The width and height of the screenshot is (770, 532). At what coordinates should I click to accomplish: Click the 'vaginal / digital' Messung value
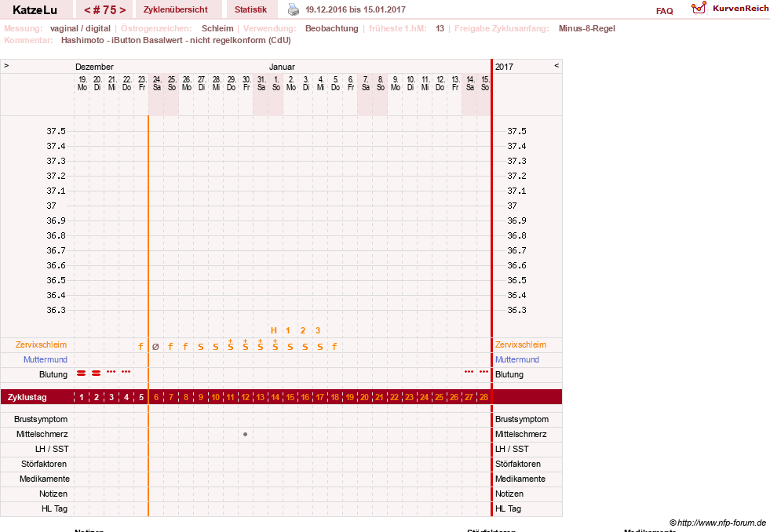click(x=80, y=28)
